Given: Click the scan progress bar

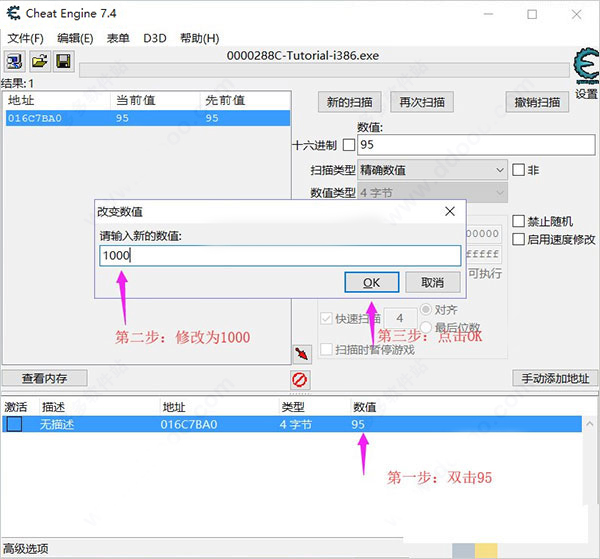Looking at the screenshot, I should pyautogui.click(x=324, y=71).
